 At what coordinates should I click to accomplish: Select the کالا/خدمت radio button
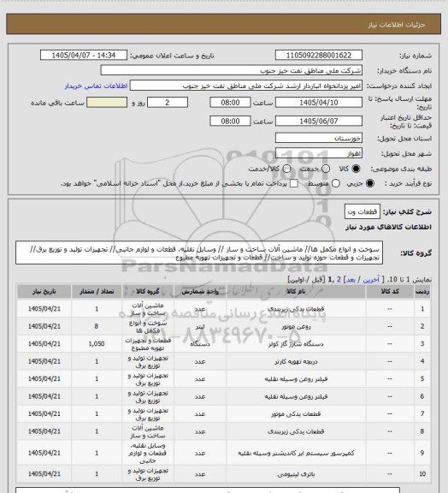coord(286,169)
